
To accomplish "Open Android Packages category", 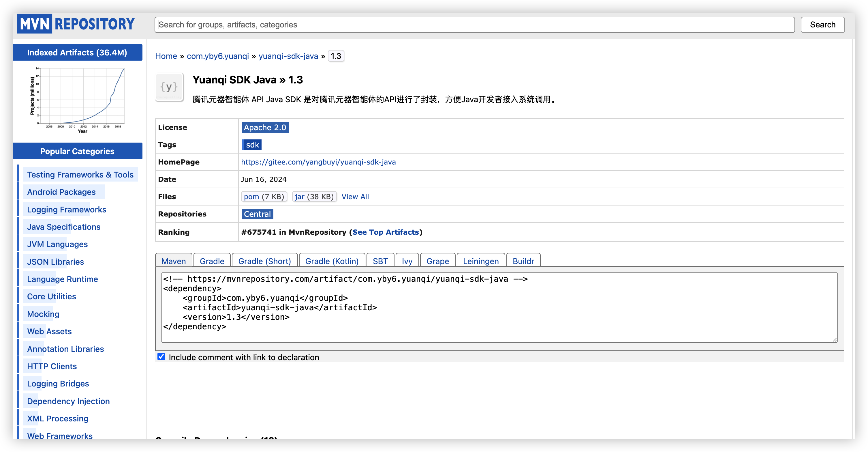I will click(x=61, y=192).
